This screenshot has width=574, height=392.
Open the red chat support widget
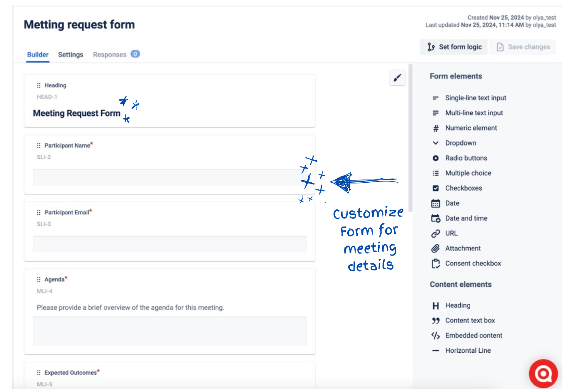[543, 374]
